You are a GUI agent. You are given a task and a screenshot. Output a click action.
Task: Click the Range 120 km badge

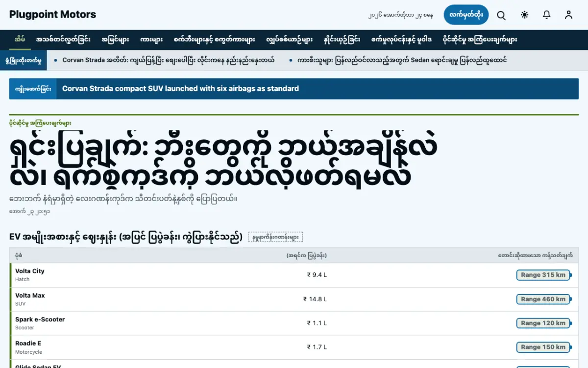(543, 323)
